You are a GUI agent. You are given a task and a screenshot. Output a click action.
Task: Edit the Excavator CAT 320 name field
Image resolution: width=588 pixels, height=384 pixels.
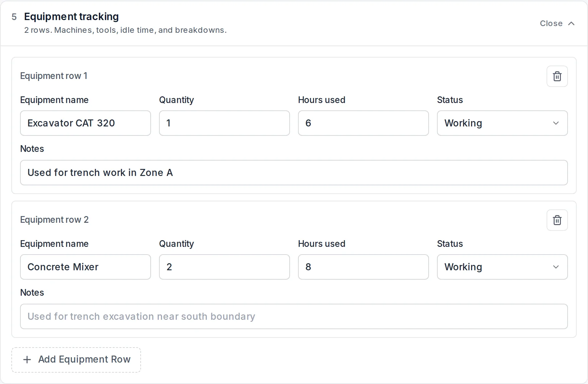tap(86, 123)
